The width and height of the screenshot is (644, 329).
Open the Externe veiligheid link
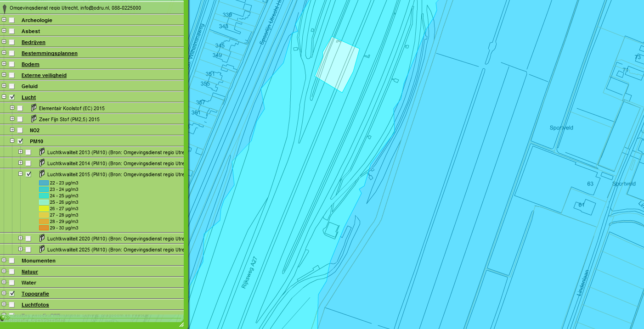tap(44, 75)
